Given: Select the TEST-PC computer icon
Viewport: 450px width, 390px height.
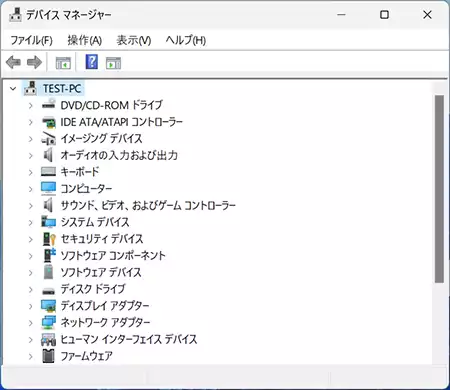Looking at the screenshot, I should tap(30, 89).
